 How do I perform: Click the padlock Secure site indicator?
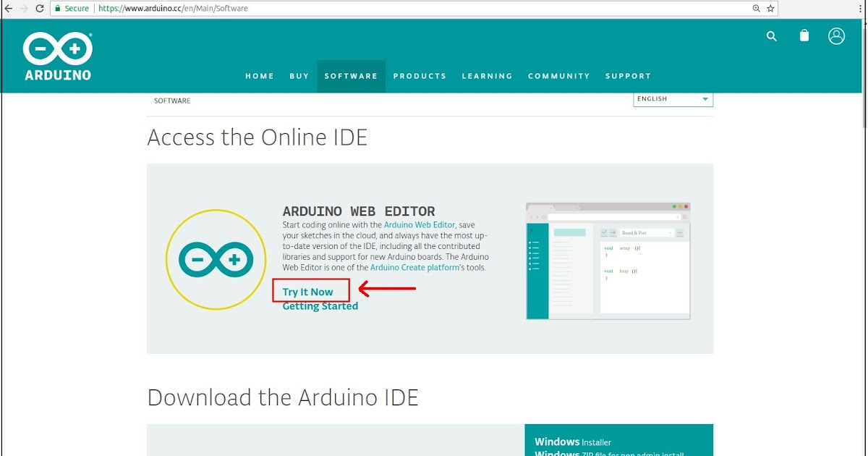[58, 8]
